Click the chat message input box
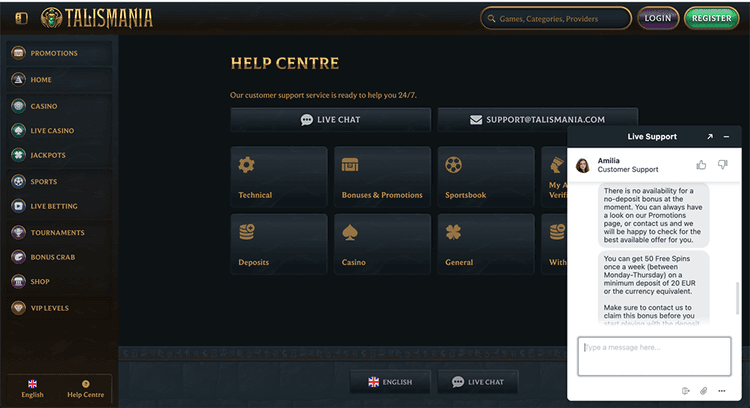 click(x=654, y=356)
